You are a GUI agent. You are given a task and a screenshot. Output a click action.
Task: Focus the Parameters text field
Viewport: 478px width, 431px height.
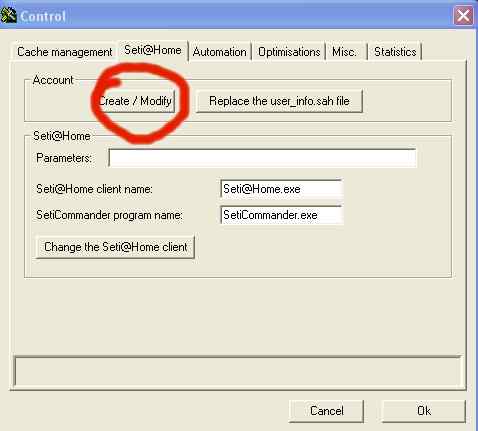click(x=262, y=158)
